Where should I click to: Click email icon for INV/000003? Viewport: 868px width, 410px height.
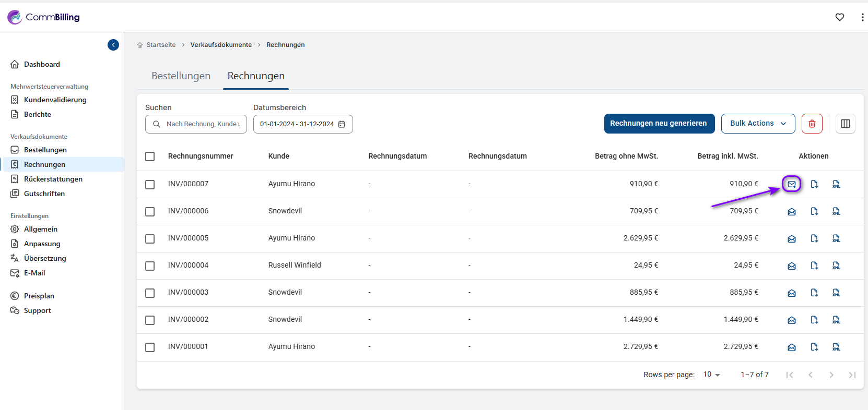point(792,293)
